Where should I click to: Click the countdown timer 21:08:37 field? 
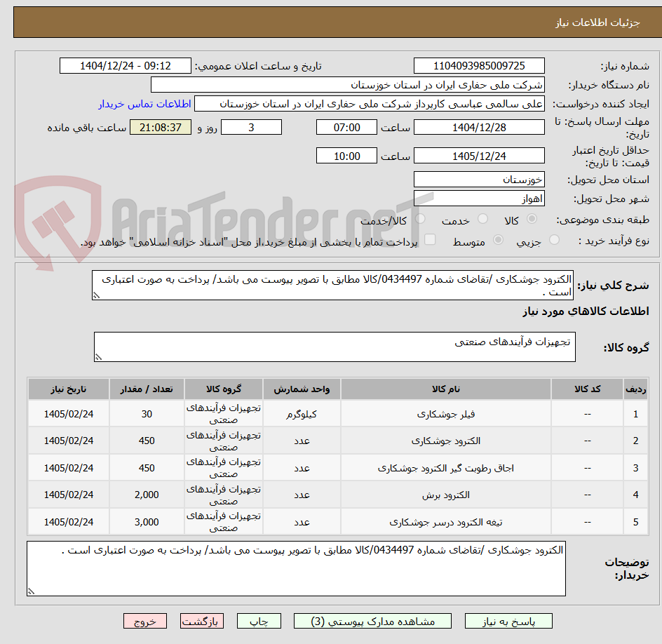coord(161,127)
